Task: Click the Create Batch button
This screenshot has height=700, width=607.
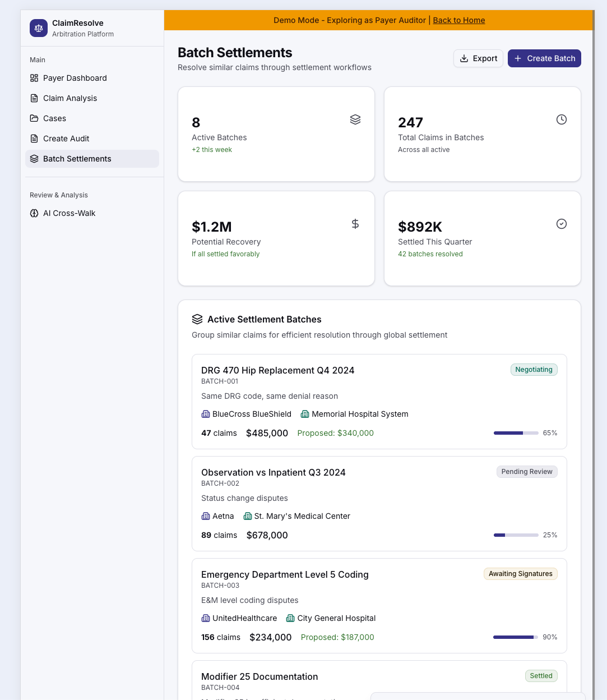Action: pos(544,58)
